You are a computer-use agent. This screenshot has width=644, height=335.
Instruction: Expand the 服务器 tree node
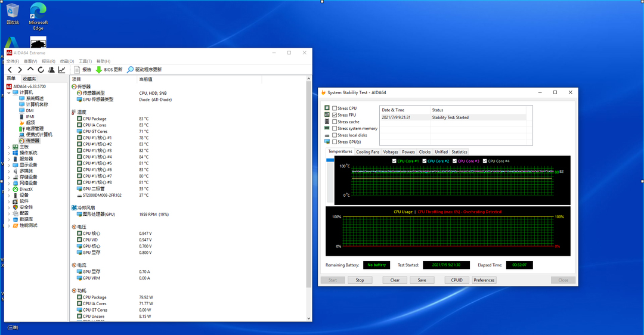pos(9,159)
